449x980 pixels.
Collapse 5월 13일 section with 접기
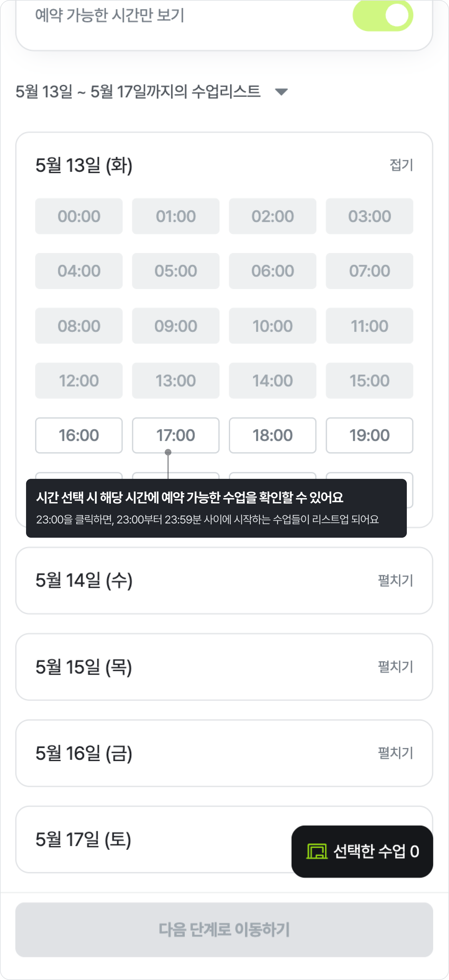(401, 165)
